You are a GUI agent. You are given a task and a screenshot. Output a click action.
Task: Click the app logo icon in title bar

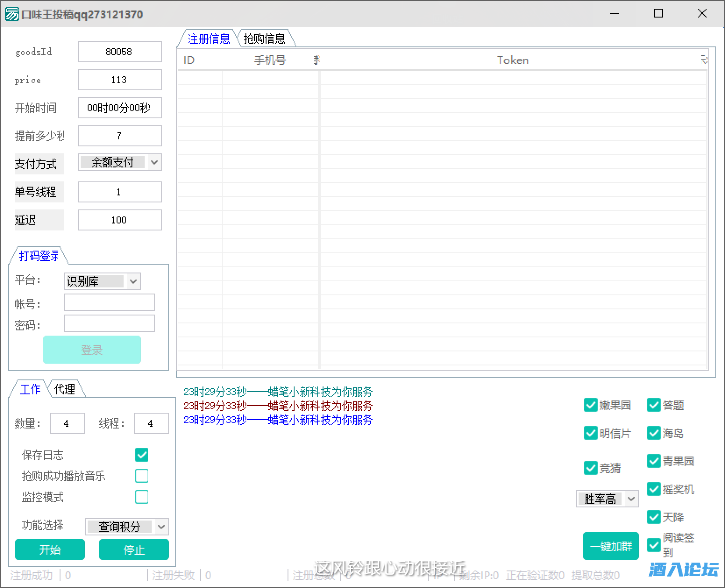tap(12, 14)
